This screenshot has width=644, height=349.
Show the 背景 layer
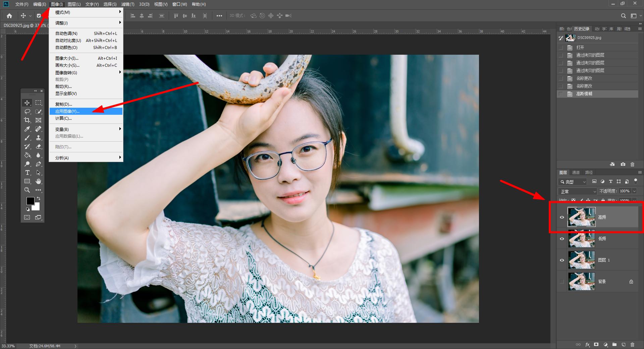pyautogui.click(x=562, y=282)
